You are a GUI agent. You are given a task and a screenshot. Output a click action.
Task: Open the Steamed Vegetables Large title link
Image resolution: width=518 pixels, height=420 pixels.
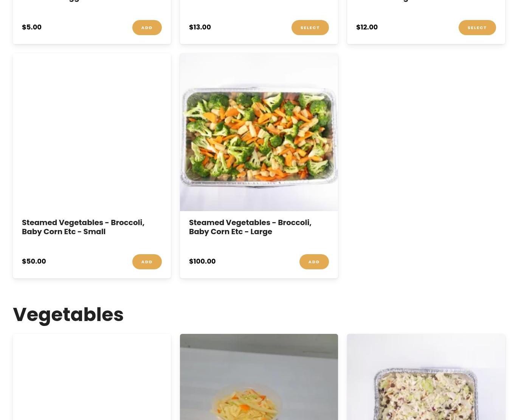(250, 227)
